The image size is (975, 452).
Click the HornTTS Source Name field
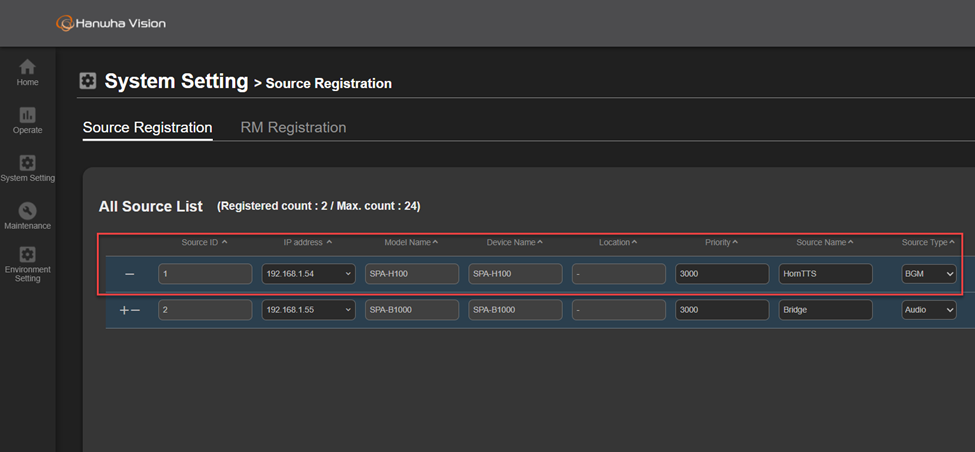pos(825,274)
